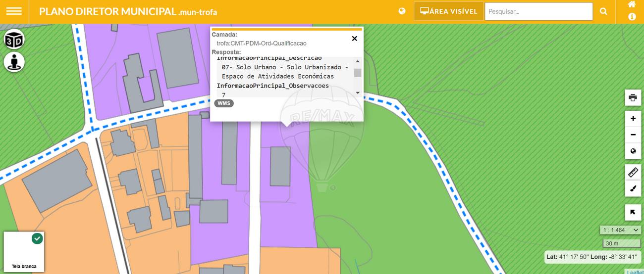Focus the Pesquisar search field
The width and height of the screenshot is (644, 274).
coord(538,11)
